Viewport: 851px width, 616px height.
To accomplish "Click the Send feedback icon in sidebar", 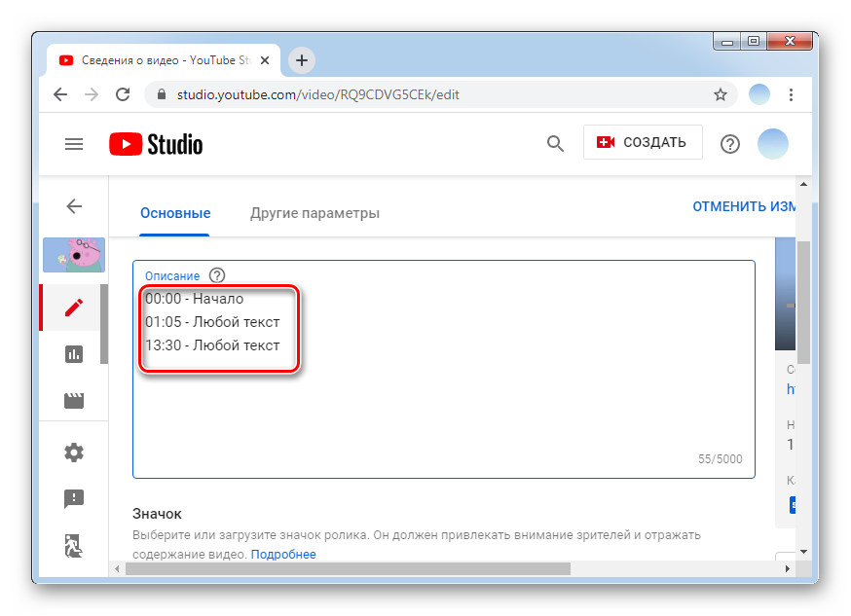I will (74, 499).
